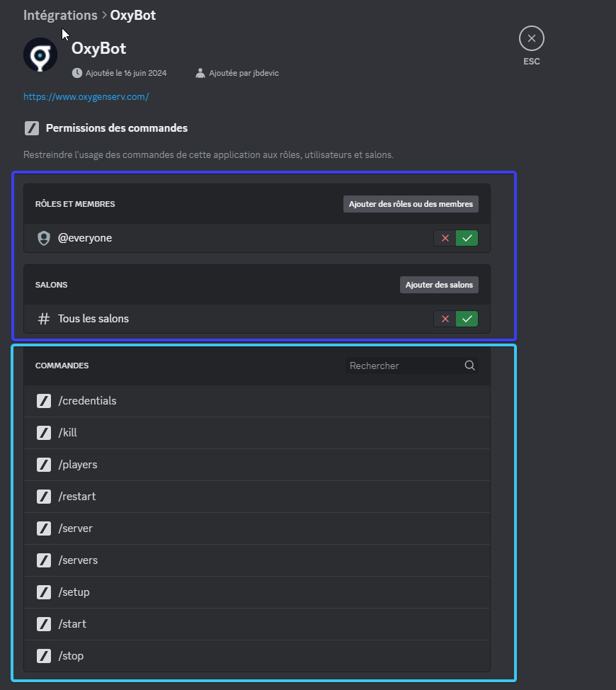Deny commands for @everyone with red X

click(445, 238)
